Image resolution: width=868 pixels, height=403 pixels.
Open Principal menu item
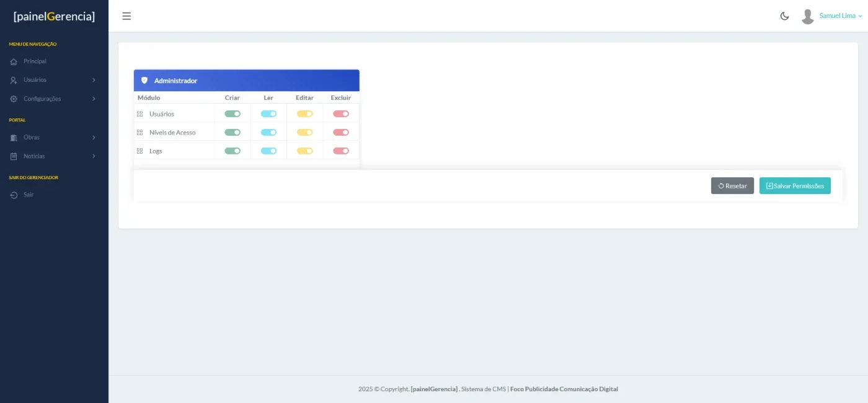(x=54, y=61)
